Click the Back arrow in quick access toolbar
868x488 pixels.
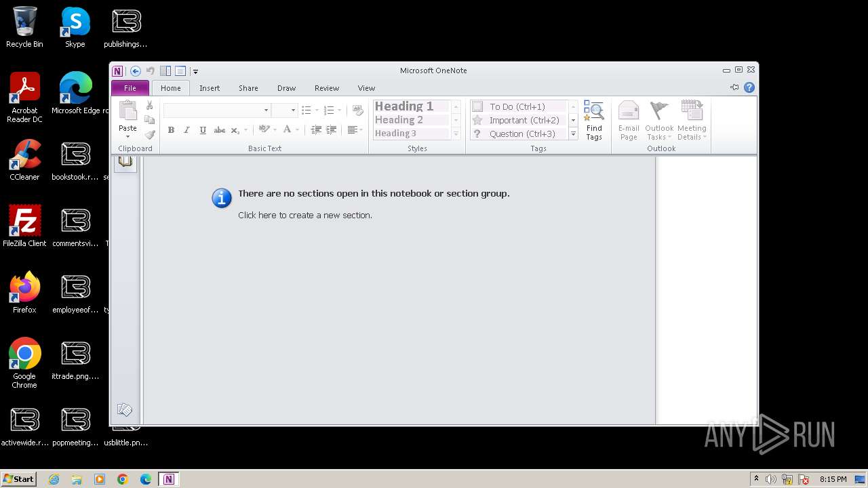135,71
